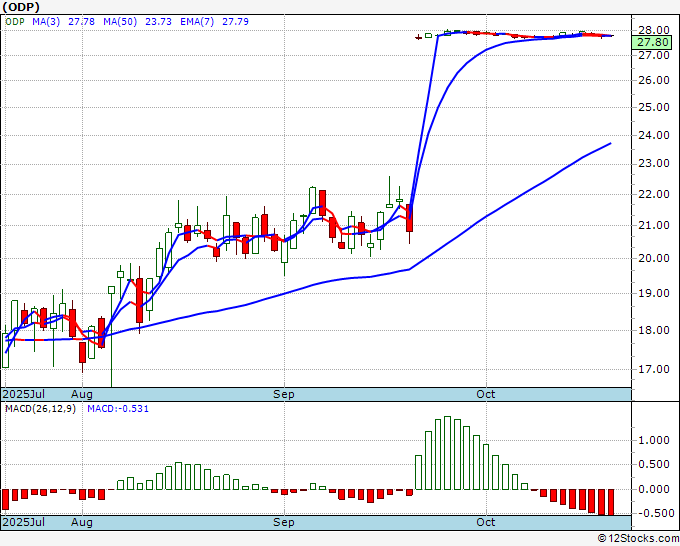680x546 pixels.
Task: Select the MA(50) 23.73 legend entry
Action: coord(137,22)
